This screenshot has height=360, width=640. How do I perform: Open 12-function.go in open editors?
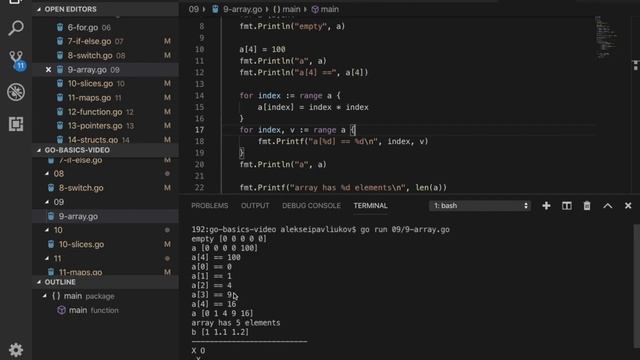105,112
